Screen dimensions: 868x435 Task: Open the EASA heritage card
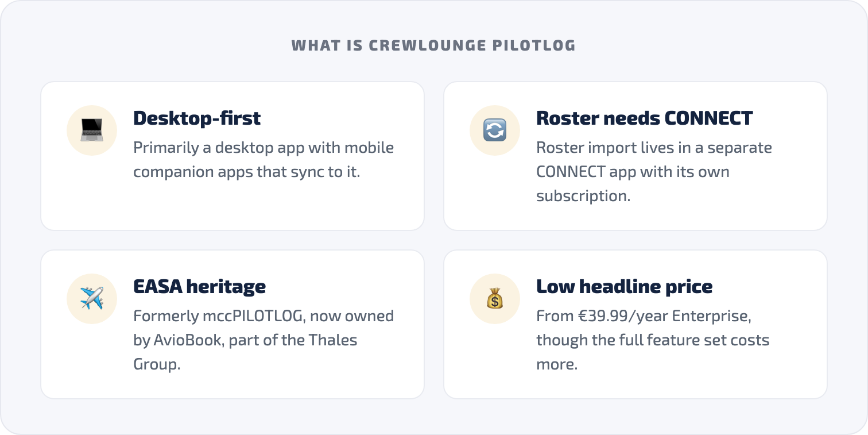click(x=232, y=324)
